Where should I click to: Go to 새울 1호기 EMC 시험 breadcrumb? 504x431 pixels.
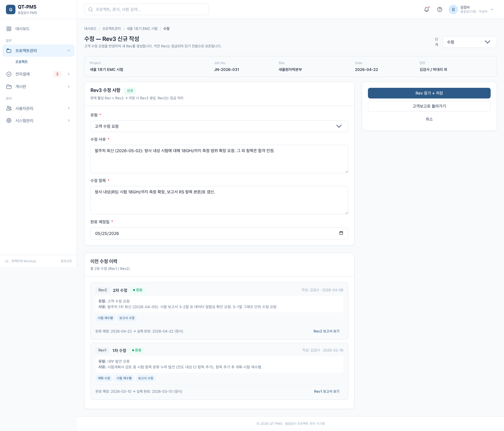click(x=142, y=29)
